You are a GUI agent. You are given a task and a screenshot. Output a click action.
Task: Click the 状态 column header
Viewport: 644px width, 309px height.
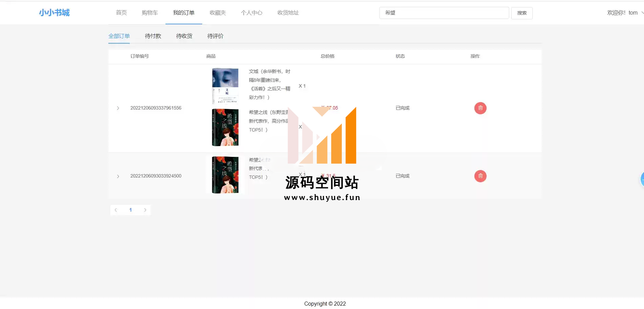point(400,56)
